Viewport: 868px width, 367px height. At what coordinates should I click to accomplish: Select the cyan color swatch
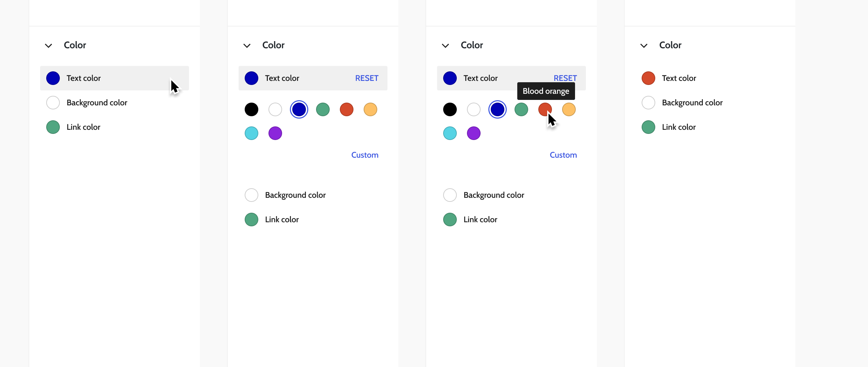251,133
